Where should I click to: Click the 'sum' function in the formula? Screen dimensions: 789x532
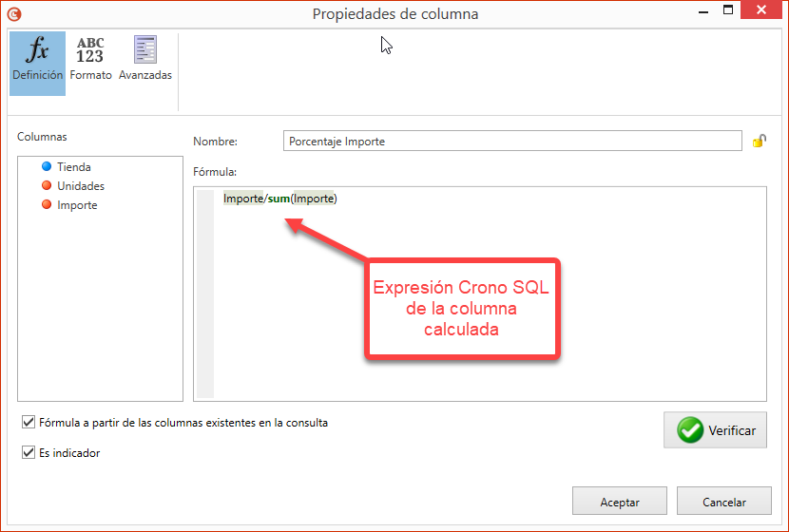pyautogui.click(x=279, y=199)
